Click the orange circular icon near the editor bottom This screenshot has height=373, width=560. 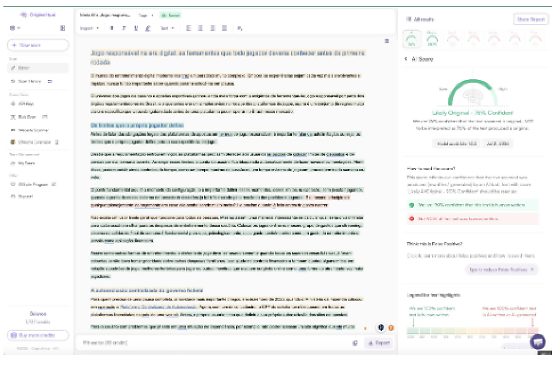click(x=391, y=328)
